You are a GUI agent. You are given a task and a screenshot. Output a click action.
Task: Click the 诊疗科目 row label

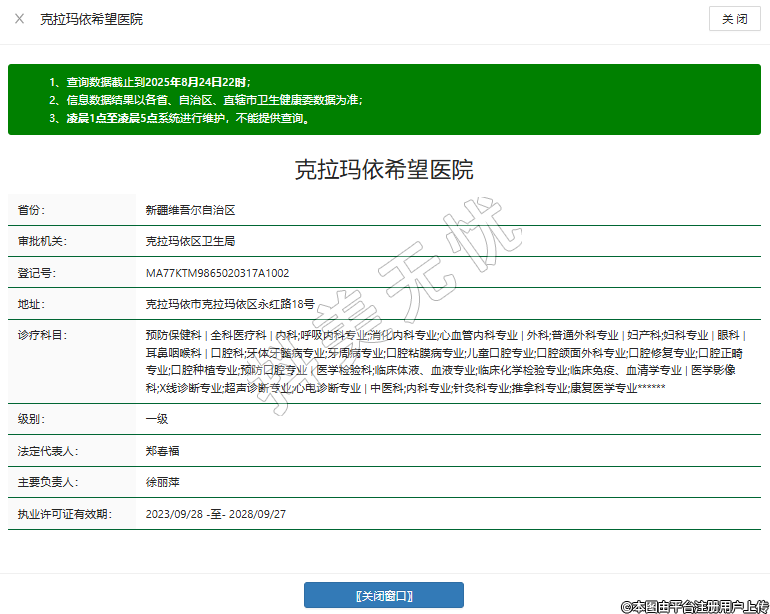pos(42,334)
